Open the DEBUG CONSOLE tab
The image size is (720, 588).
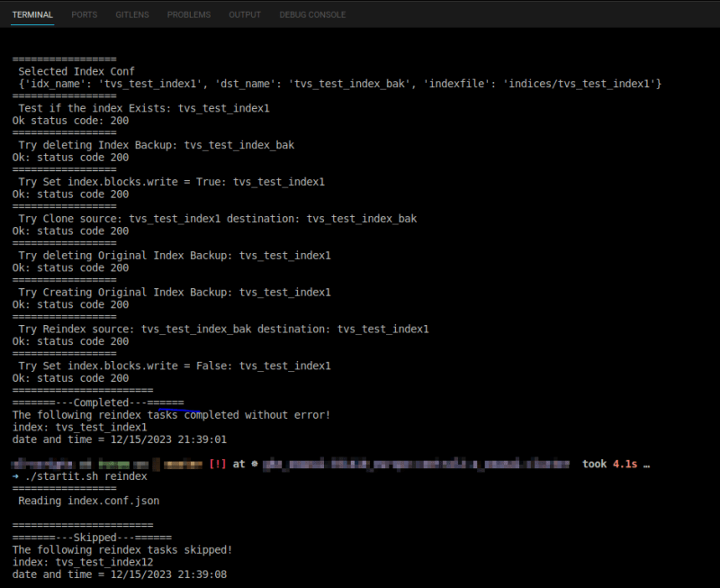pyautogui.click(x=312, y=14)
